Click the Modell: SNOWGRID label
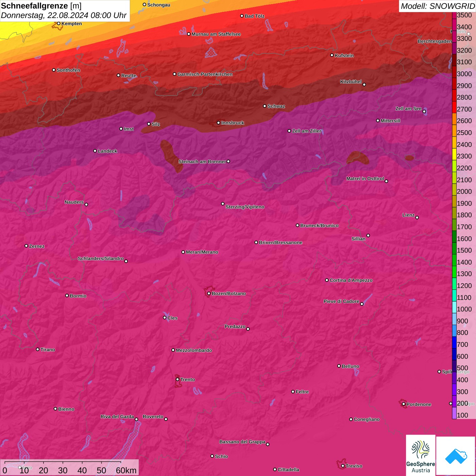The width and height of the screenshot is (476, 476). [x=438, y=6]
